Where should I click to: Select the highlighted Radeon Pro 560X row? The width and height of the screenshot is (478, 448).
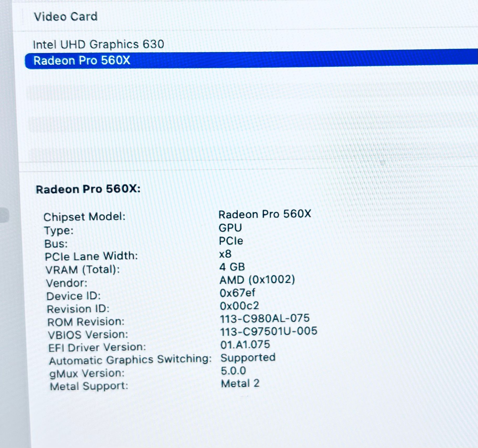tap(82, 61)
